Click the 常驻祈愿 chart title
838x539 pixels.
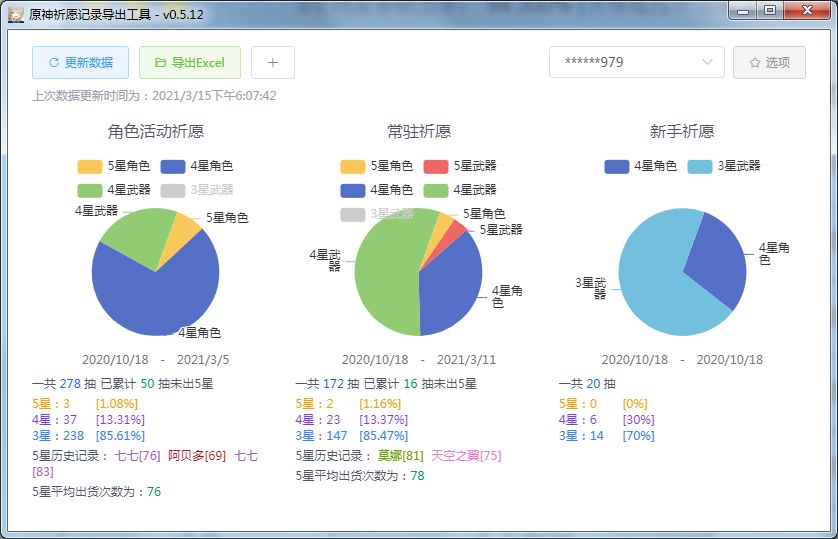click(419, 131)
